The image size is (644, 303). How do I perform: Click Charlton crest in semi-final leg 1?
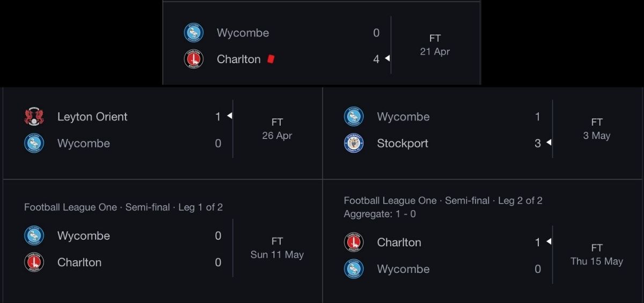(x=34, y=262)
